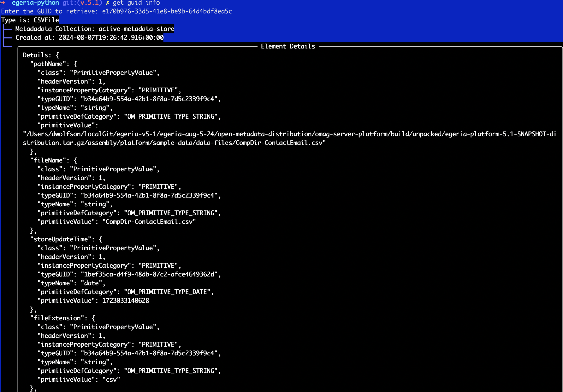Click the Element Details panel title

pos(288,46)
